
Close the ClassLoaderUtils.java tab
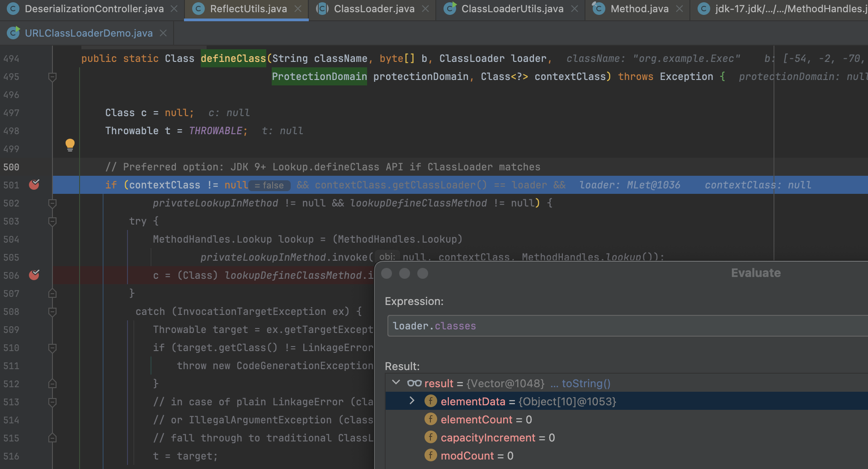[x=575, y=9]
